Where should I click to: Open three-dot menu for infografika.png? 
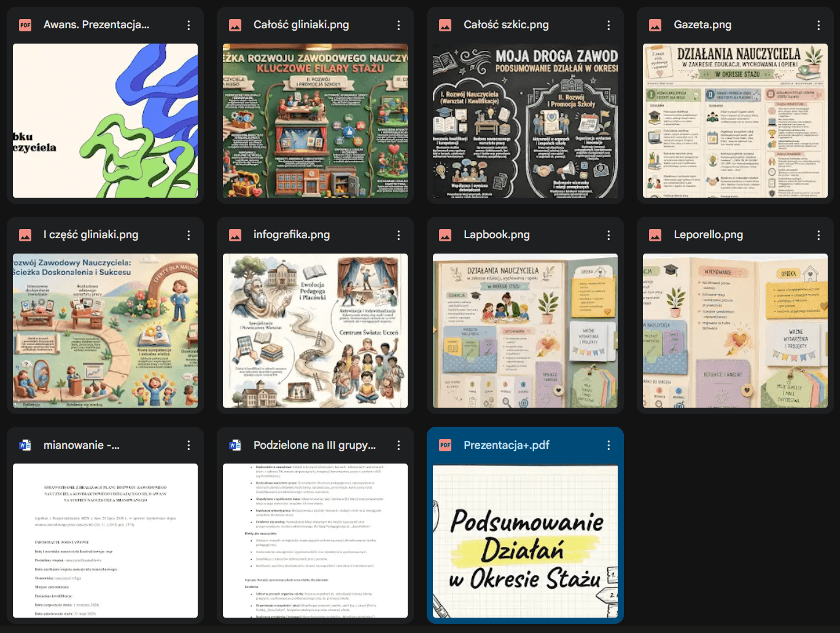[x=399, y=235]
